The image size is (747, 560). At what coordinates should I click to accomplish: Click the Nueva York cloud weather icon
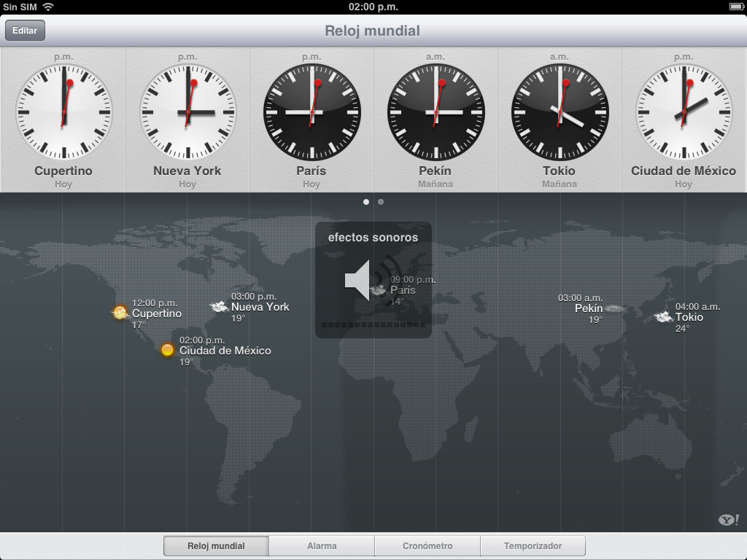pyautogui.click(x=219, y=307)
